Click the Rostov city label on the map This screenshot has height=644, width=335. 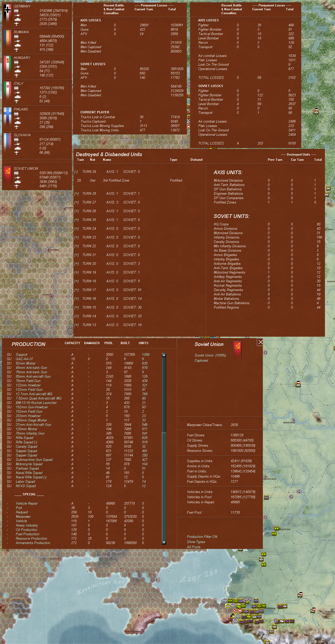(285, 529)
